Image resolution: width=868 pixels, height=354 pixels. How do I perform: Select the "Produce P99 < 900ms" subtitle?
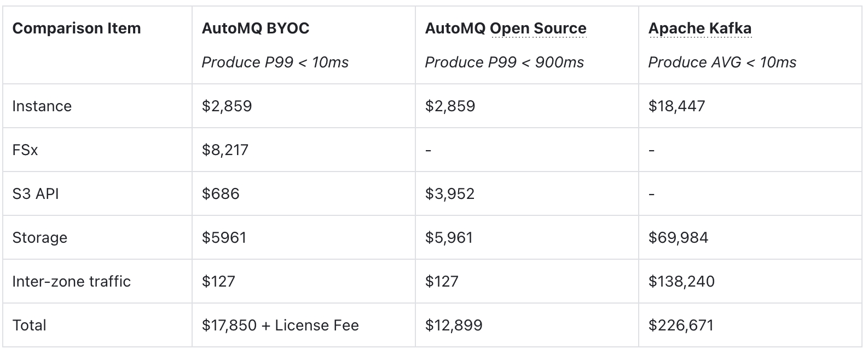(x=504, y=62)
